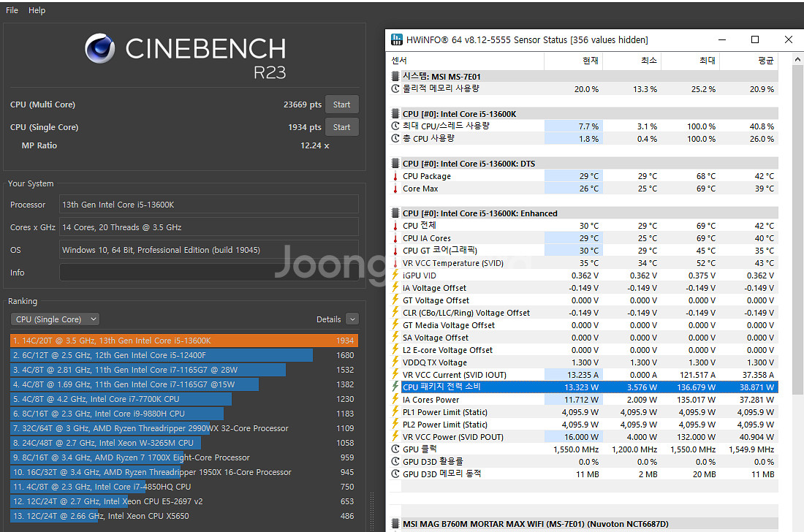
Task: Click the HWiNFO vertical scrollbar
Action: tap(797, 231)
